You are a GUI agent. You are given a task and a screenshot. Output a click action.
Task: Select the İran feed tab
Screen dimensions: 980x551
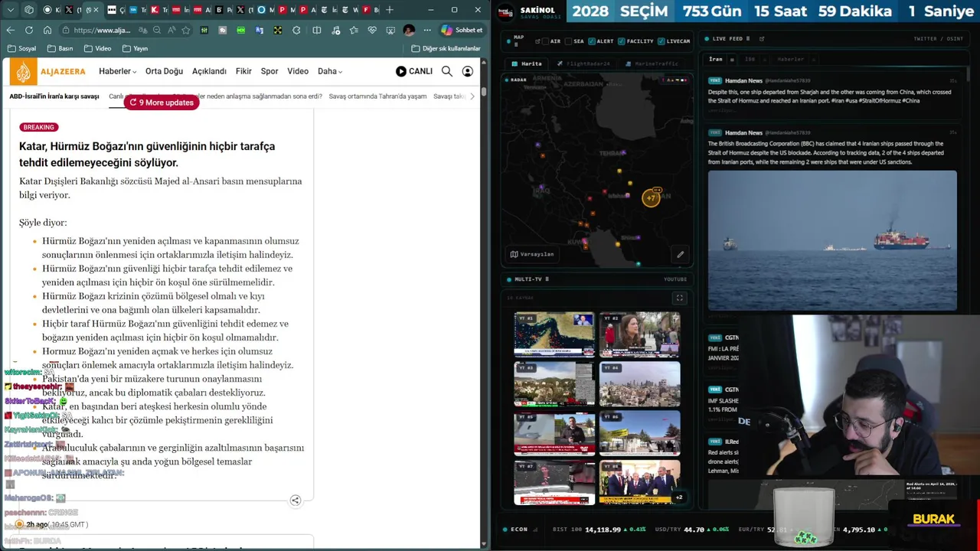tap(715, 59)
